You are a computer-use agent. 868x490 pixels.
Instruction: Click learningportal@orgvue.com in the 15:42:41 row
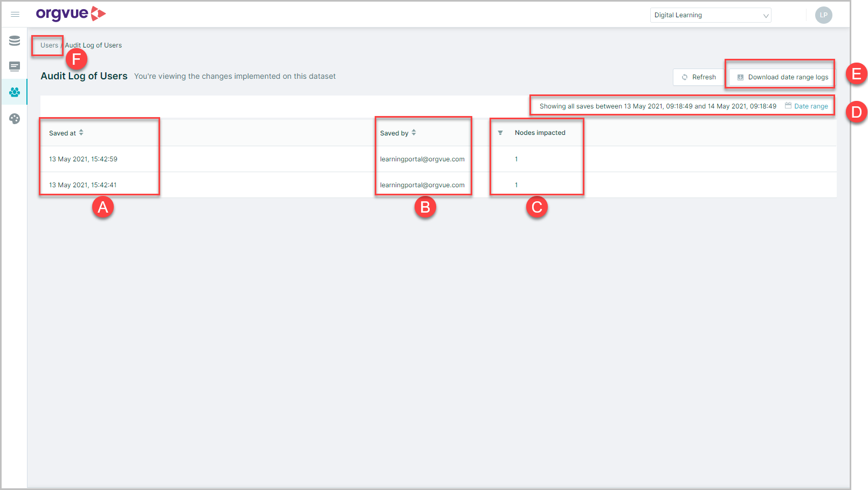[x=422, y=185]
